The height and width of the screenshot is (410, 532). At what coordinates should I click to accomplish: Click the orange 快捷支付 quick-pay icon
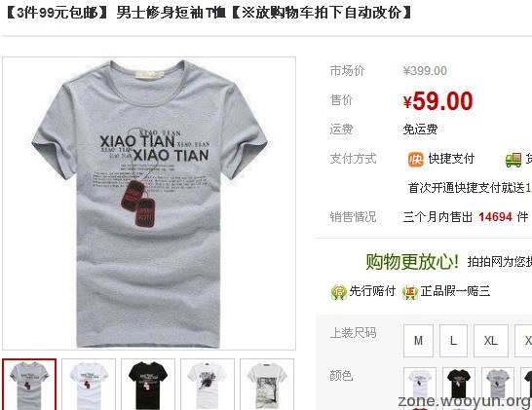coord(415,159)
